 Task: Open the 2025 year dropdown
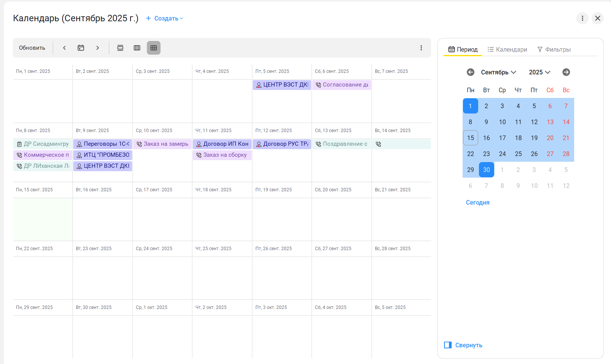(539, 72)
